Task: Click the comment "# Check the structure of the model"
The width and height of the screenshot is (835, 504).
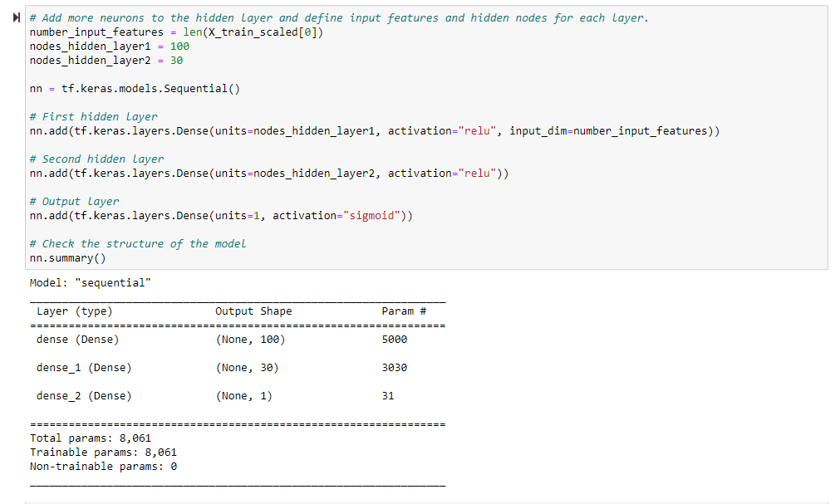Action: tap(138, 244)
